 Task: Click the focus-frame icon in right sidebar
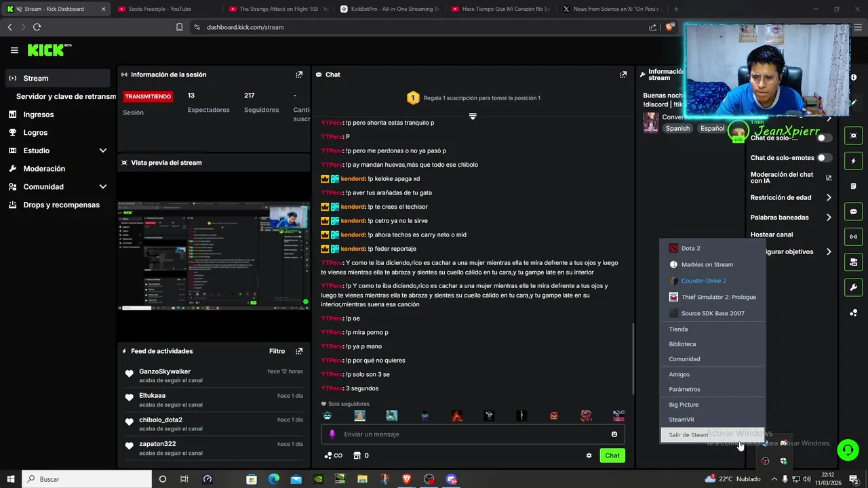(x=854, y=136)
